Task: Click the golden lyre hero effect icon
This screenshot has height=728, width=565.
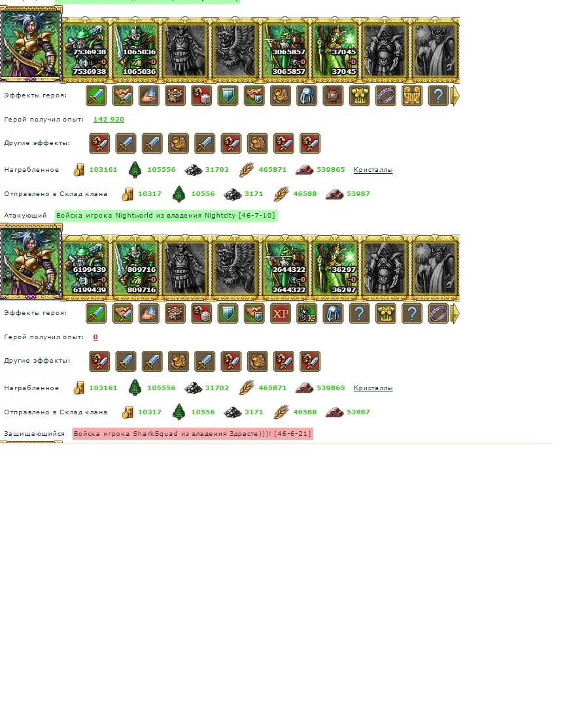Action: [412, 95]
